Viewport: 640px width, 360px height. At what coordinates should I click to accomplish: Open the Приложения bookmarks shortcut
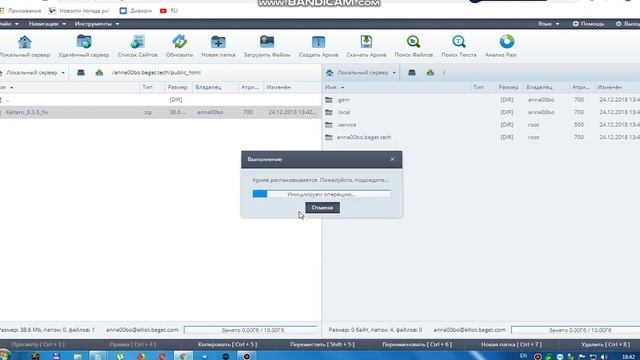[x=21, y=11]
